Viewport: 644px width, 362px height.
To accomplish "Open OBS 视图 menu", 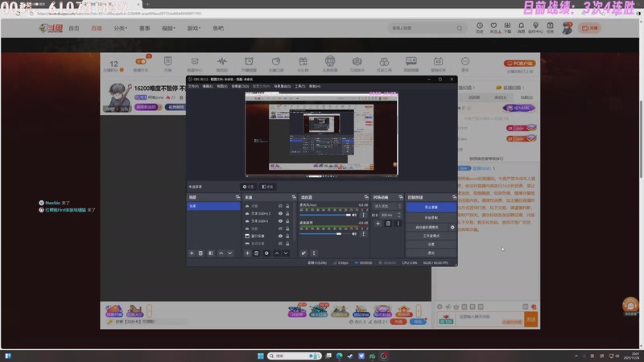I will [222, 86].
